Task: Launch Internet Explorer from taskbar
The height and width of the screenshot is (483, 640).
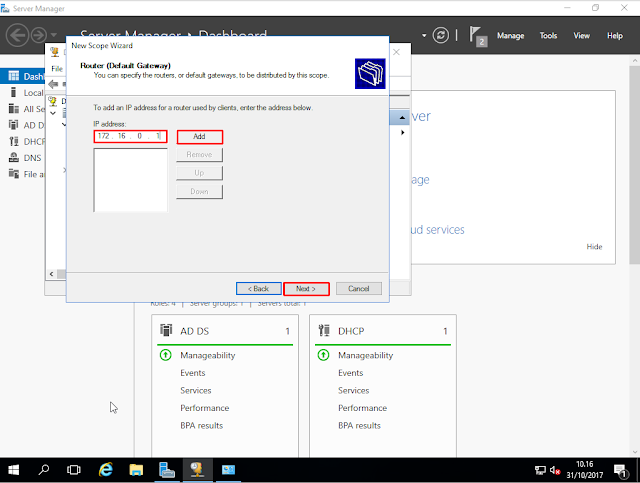Action: coord(106,470)
